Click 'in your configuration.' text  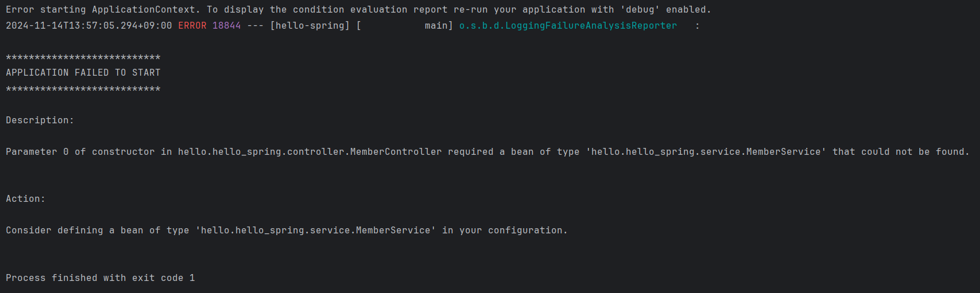504,231
